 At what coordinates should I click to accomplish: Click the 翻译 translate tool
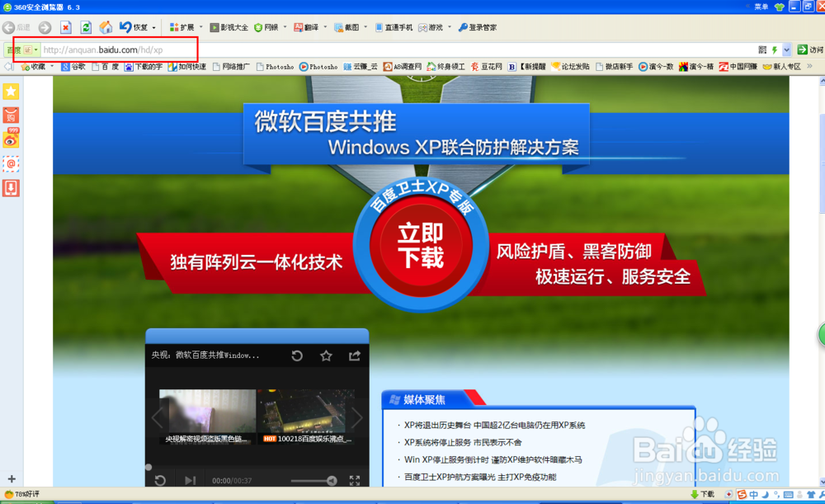click(x=306, y=27)
